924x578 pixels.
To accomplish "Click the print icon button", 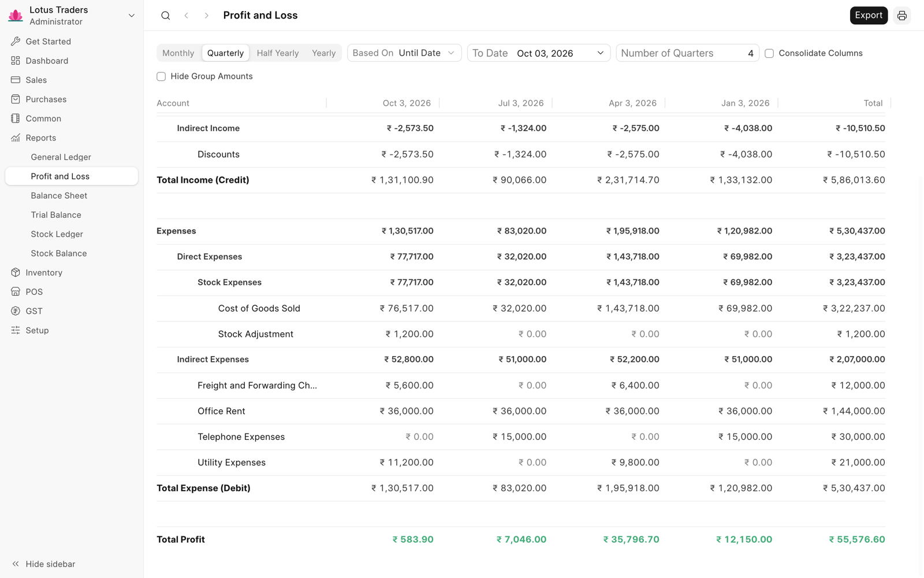I will (902, 16).
